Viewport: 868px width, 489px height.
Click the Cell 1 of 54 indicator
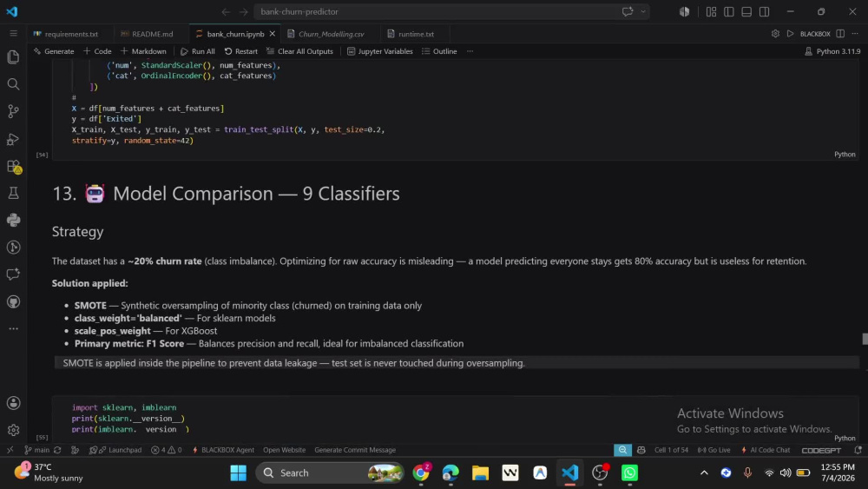tap(671, 450)
